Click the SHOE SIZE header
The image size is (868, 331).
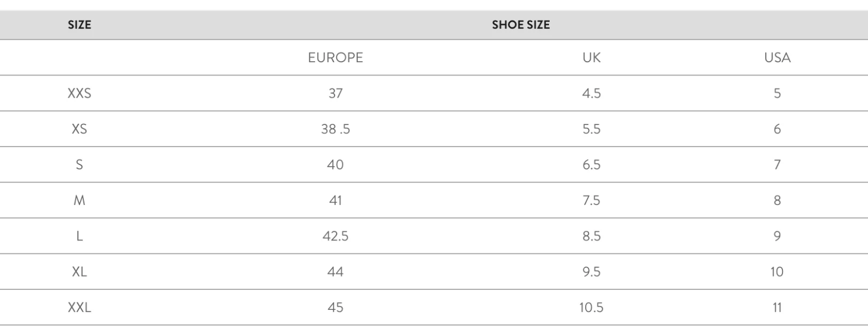(x=521, y=26)
